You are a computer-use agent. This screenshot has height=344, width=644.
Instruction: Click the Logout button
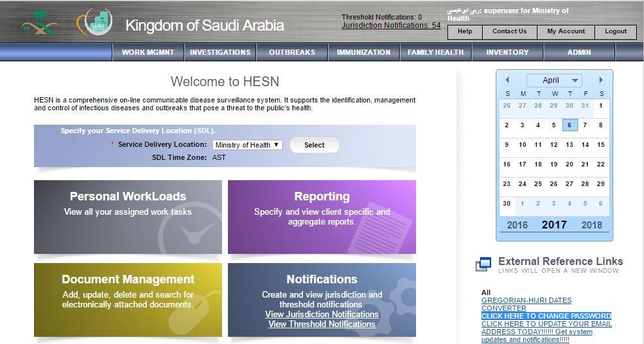[616, 31]
